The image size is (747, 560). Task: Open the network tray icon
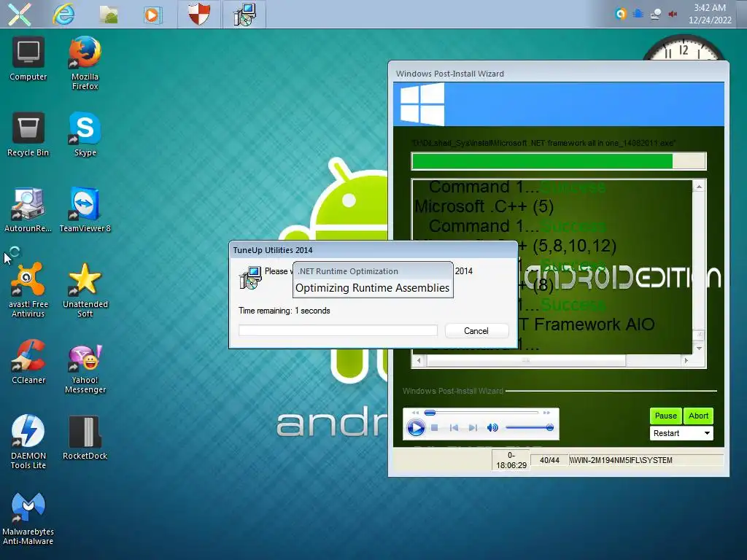click(656, 14)
